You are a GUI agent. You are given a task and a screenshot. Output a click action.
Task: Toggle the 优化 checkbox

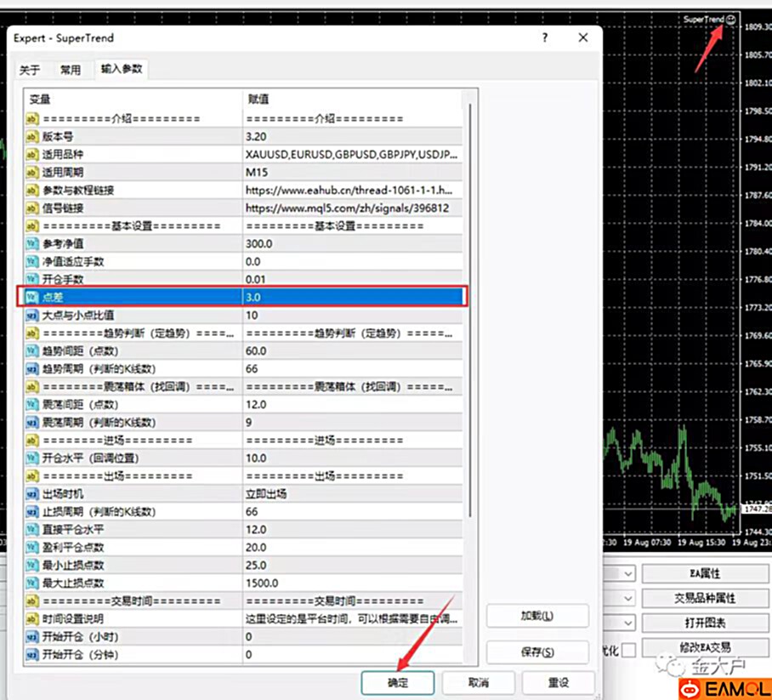tap(628, 650)
